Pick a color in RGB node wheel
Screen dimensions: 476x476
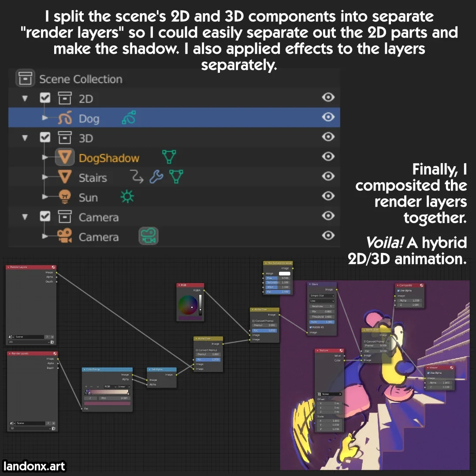pos(188,305)
